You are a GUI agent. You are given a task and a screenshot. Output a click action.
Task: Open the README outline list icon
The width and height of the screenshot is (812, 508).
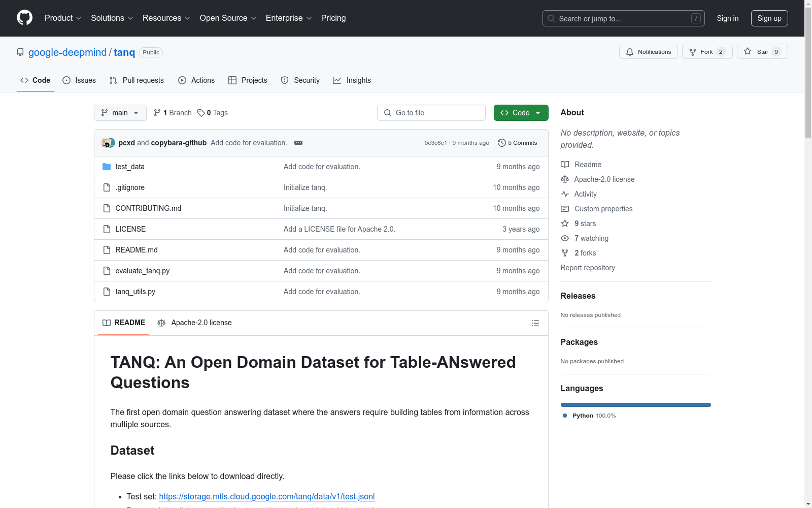point(535,323)
